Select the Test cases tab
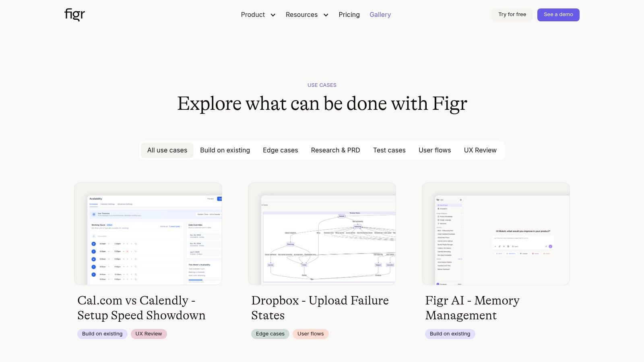Viewport: 644px width, 362px height. click(x=389, y=150)
